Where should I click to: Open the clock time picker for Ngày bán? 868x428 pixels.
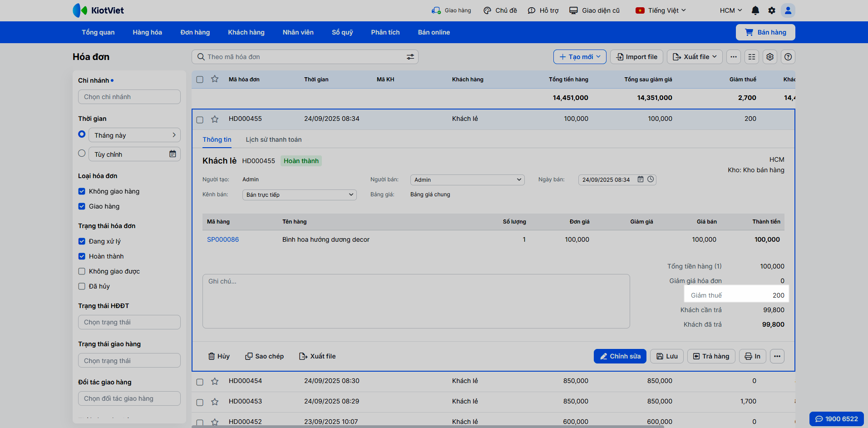click(651, 179)
